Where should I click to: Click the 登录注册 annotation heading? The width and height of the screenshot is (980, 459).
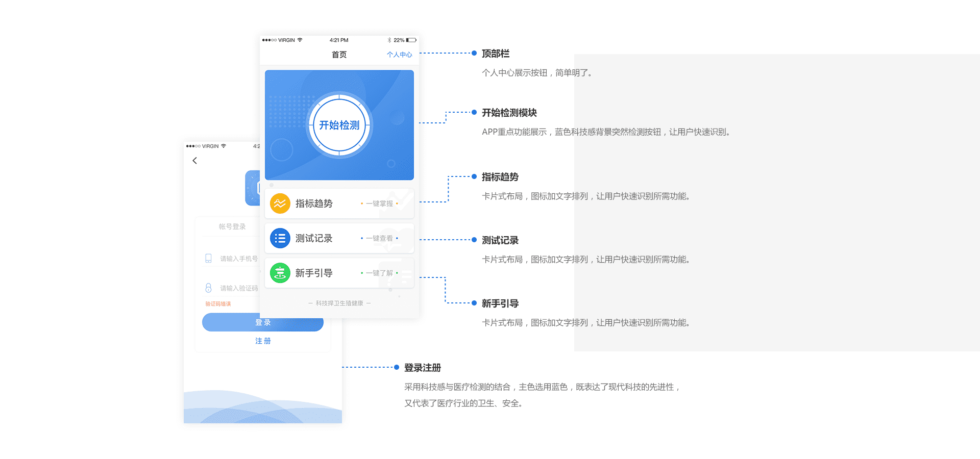tap(423, 368)
